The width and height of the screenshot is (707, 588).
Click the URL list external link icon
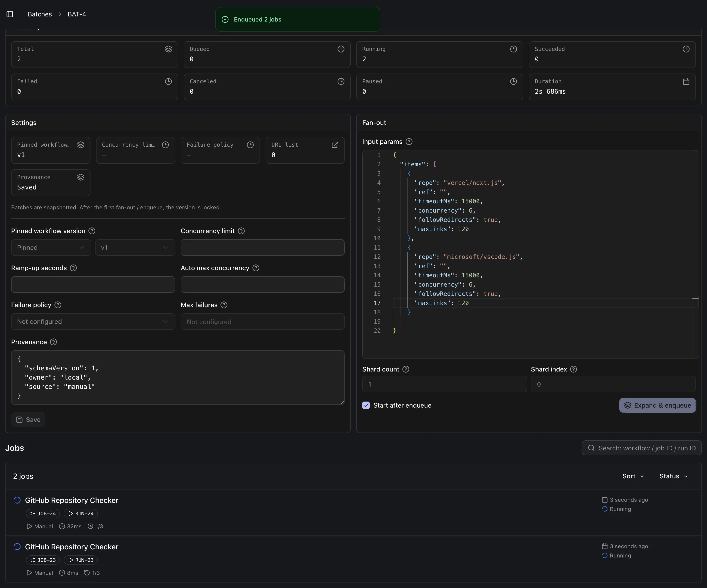335,145
